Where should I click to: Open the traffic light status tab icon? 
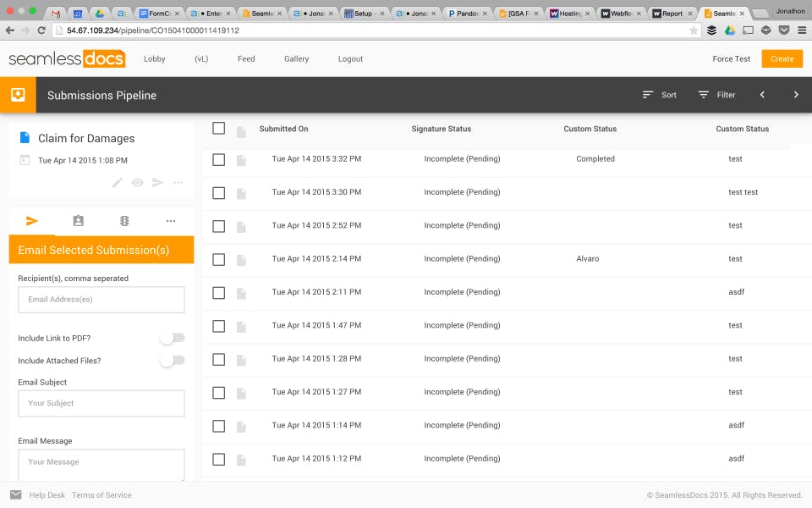tap(124, 221)
